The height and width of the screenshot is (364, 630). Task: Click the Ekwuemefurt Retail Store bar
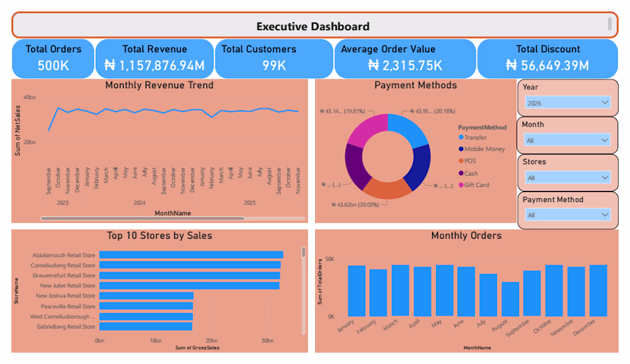pos(190,275)
